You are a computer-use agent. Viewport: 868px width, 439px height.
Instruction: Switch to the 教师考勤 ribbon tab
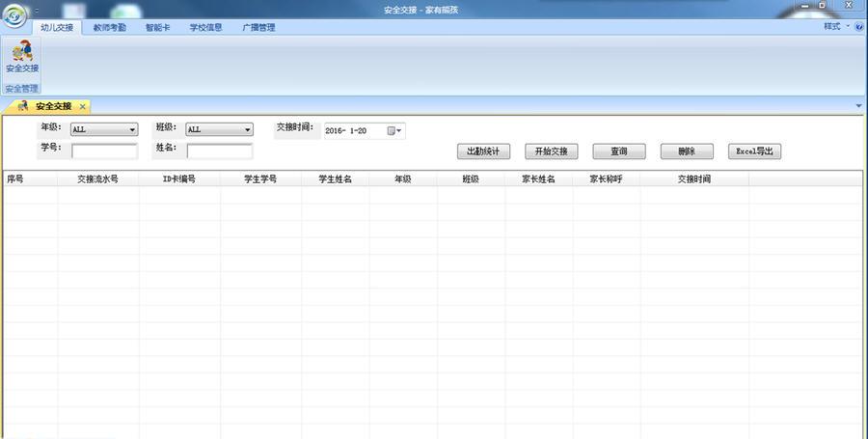(x=110, y=28)
